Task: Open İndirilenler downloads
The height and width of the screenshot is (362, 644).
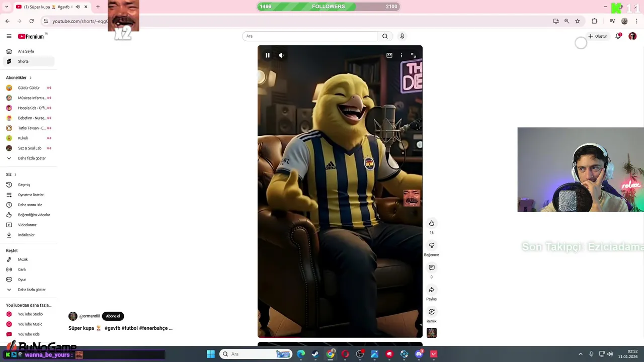Action: (x=29, y=235)
